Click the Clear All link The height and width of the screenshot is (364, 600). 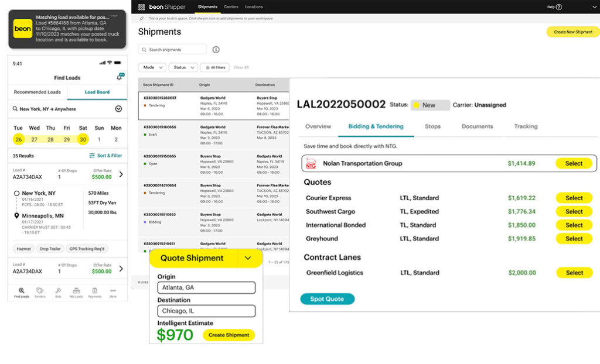click(241, 67)
